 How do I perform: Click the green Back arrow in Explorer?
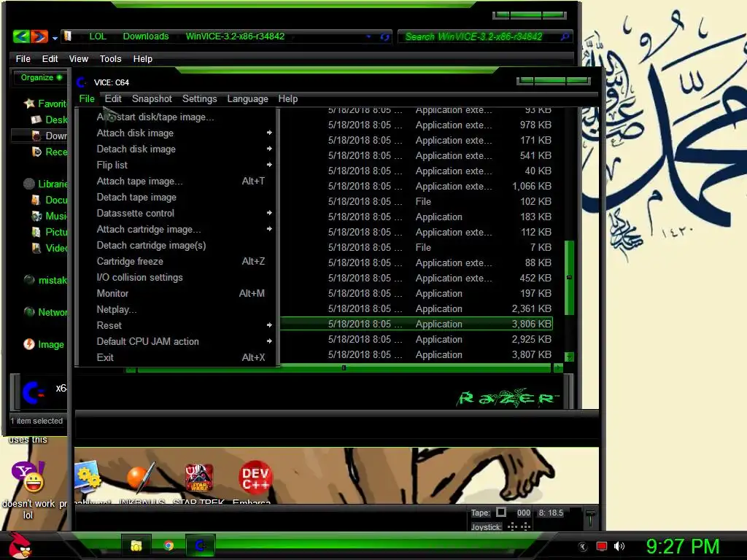click(x=21, y=36)
